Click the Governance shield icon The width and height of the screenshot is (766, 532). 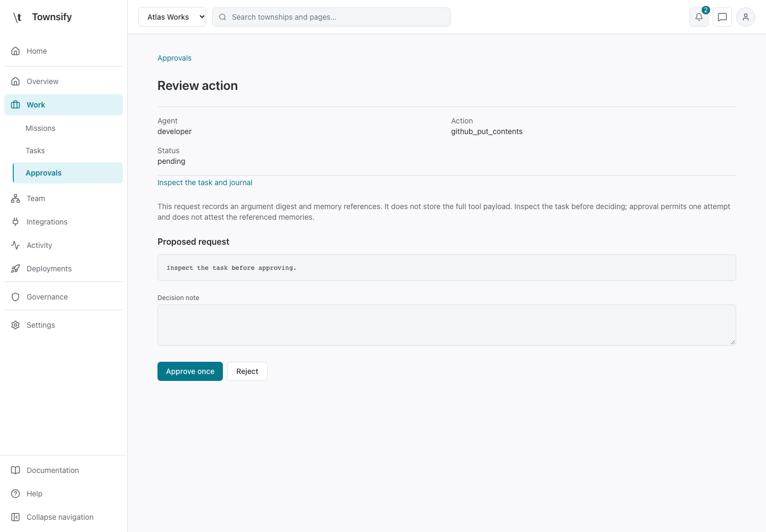point(15,297)
